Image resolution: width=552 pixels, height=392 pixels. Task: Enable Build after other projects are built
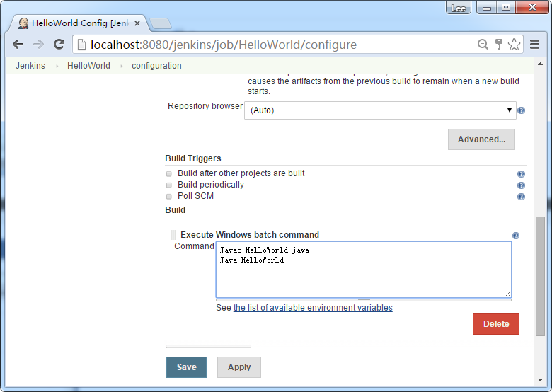tap(169, 173)
